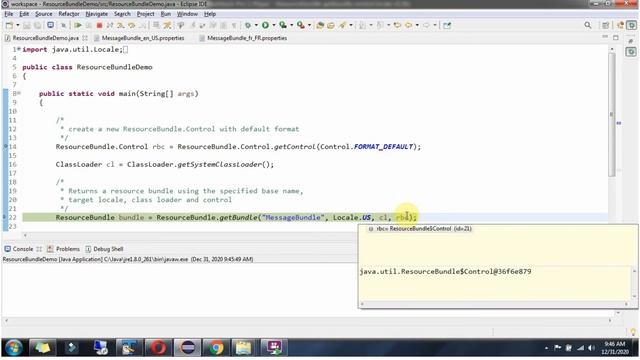Click the breakpoint marker on line 14
640x360 pixels.
(5, 147)
